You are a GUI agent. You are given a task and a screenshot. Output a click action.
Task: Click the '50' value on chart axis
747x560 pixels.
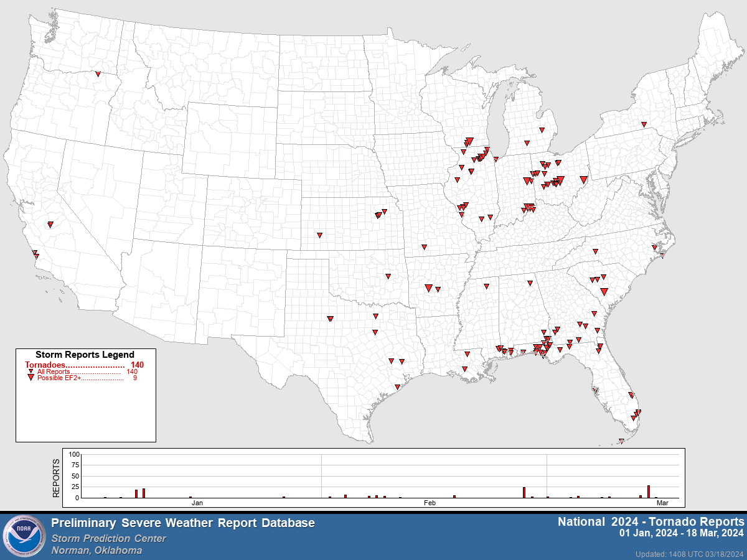point(77,476)
